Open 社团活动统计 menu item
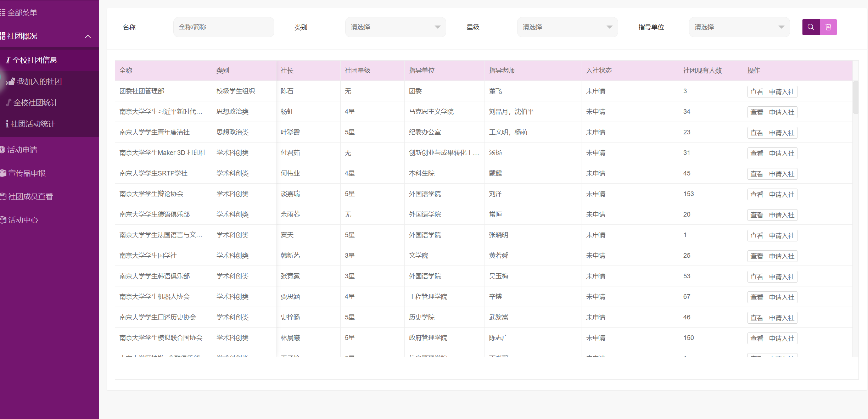The width and height of the screenshot is (868, 419). pyautogui.click(x=33, y=124)
